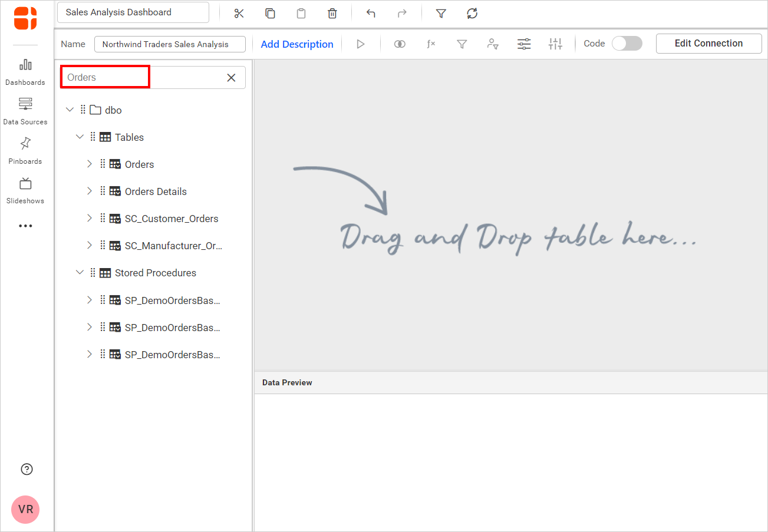Click the refresh icon in top toolbar
The width and height of the screenshot is (768, 532).
(x=472, y=14)
